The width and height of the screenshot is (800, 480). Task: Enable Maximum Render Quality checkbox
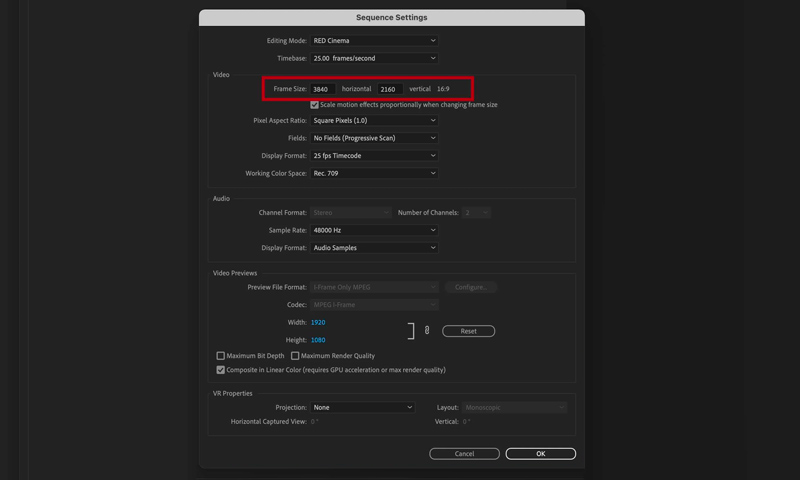point(295,356)
